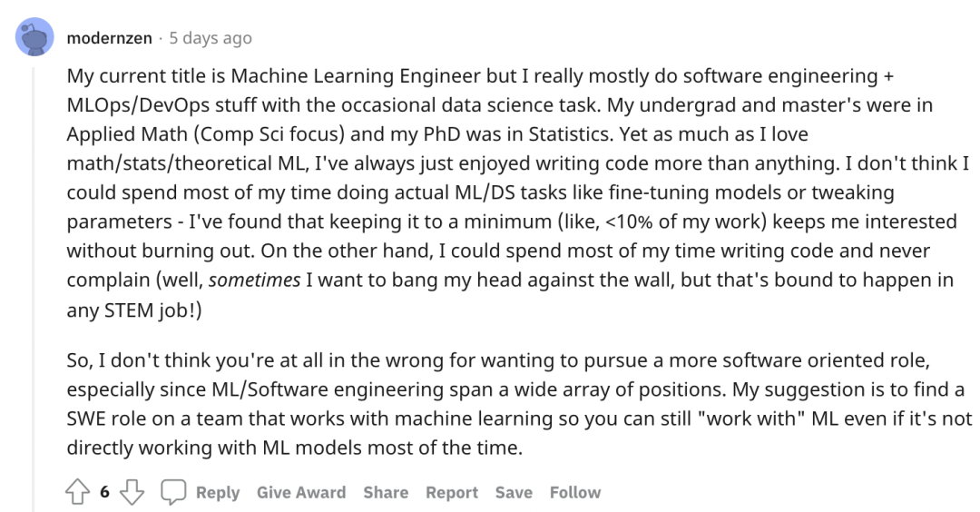
Task: Click the italic word 'sometimes'
Action: tap(254, 281)
